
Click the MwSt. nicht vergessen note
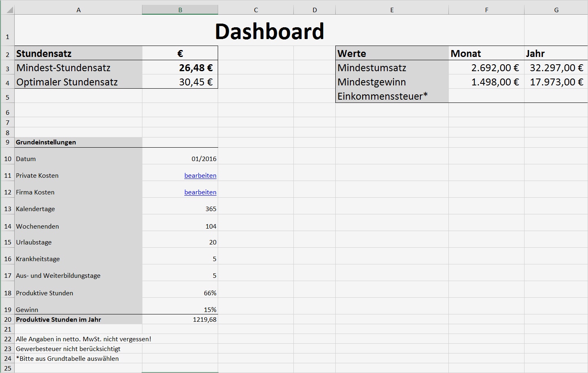83,339
